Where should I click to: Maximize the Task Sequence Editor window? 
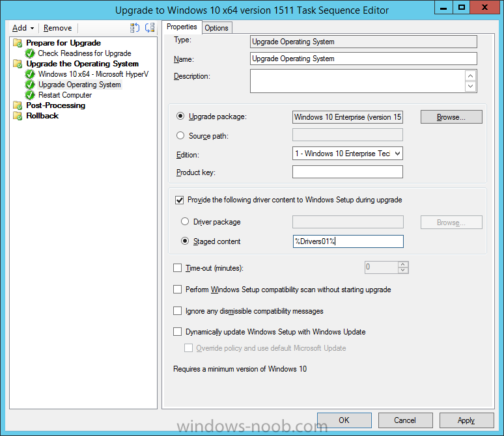point(462,7)
